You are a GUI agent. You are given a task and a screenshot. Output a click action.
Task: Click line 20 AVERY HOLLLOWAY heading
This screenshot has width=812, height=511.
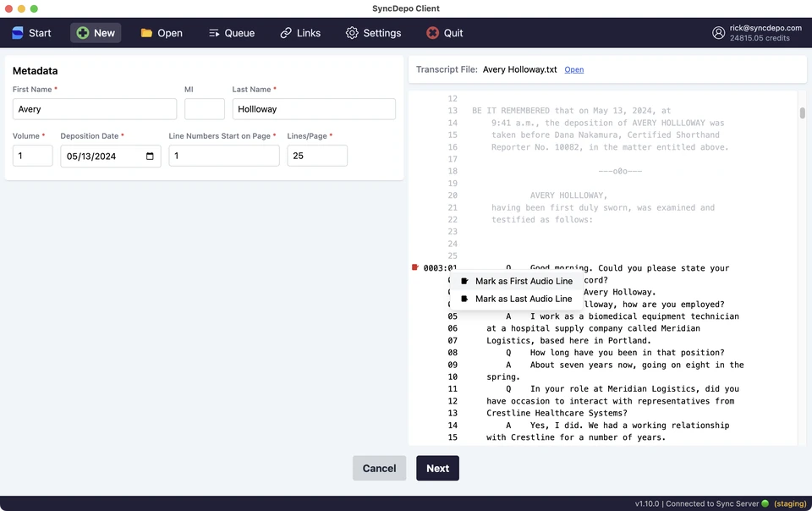point(568,195)
